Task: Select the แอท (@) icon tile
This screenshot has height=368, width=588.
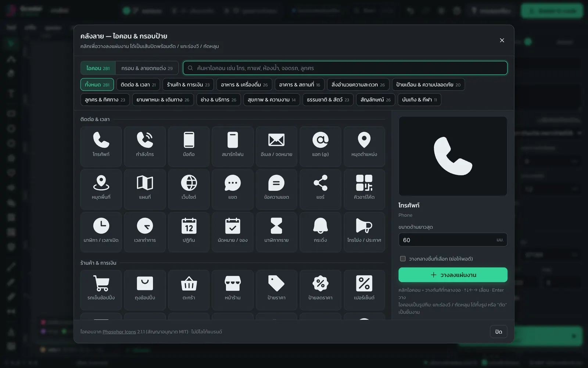Action: pyautogui.click(x=320, y=146)
